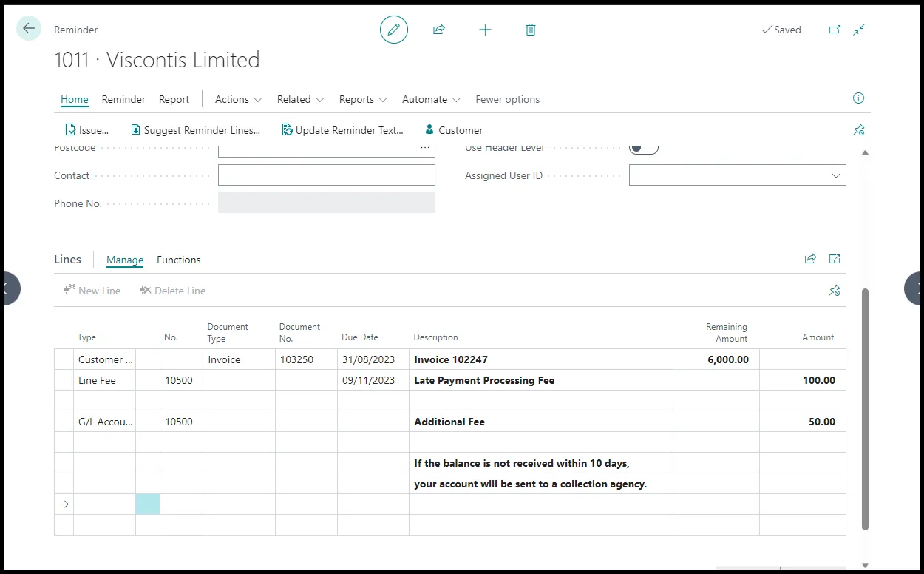This screenshot has width=924, height=574.
Task: Click the edit pencil icon
Action: 394,30
